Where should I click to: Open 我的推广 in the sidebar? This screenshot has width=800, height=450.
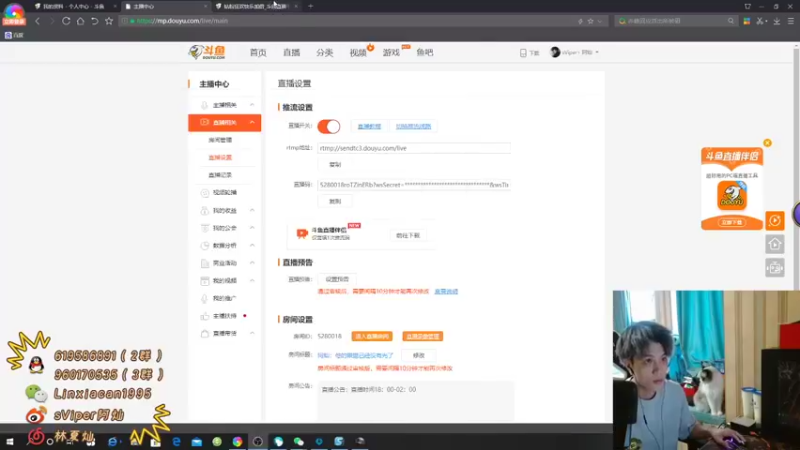point(224,298)
